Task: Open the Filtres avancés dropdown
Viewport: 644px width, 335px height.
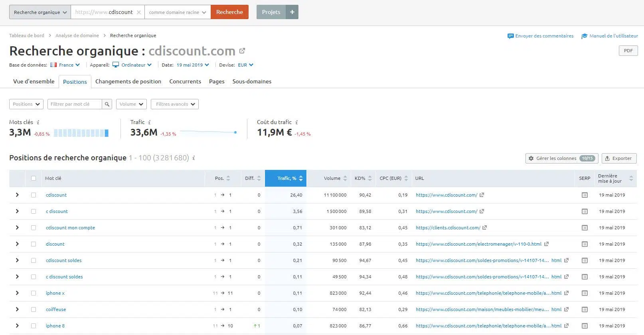Action: pos(175,104)
